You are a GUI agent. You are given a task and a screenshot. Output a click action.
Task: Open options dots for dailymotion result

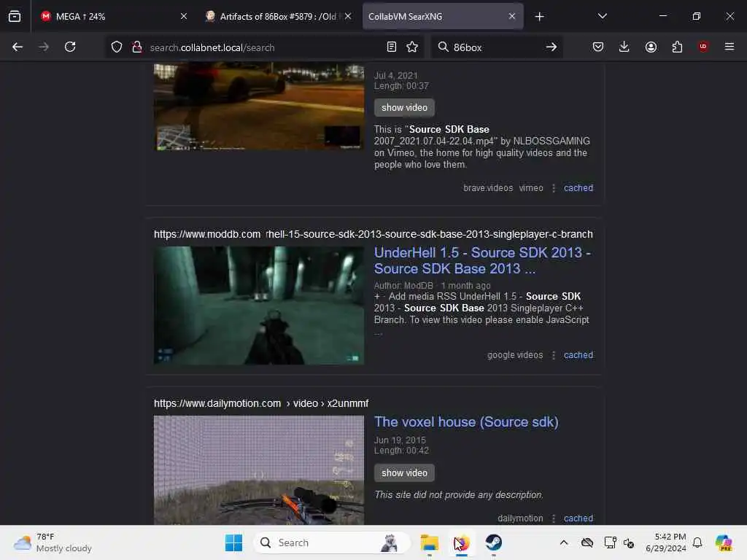coord(554,518)
